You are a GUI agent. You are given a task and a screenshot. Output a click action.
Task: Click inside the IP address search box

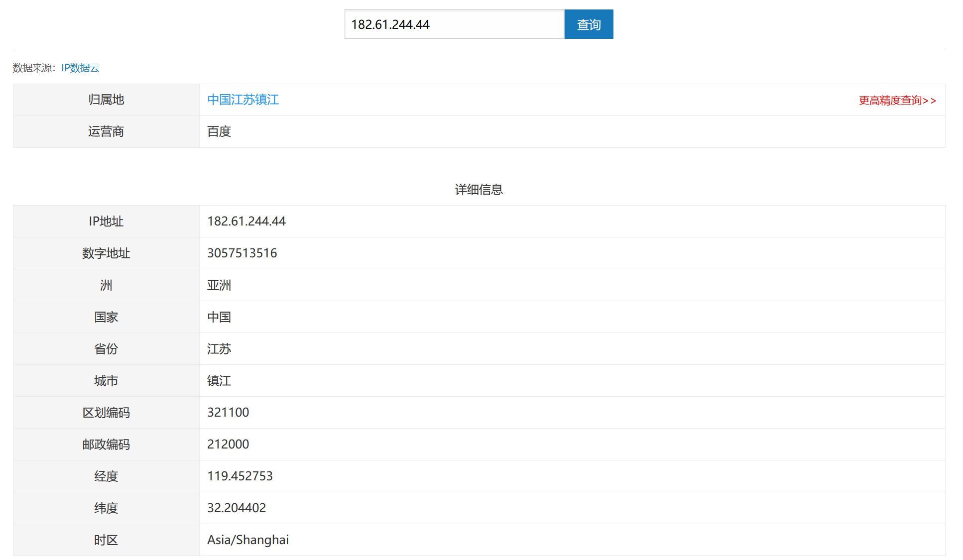tap(454, 24)
